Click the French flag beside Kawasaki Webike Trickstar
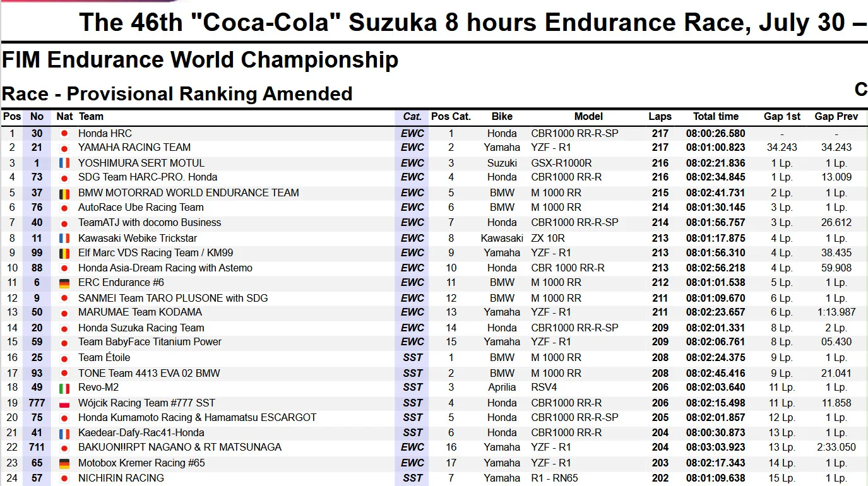Image resolution: width=868 pixels, height=486 pixels. (x=64, y=239)
